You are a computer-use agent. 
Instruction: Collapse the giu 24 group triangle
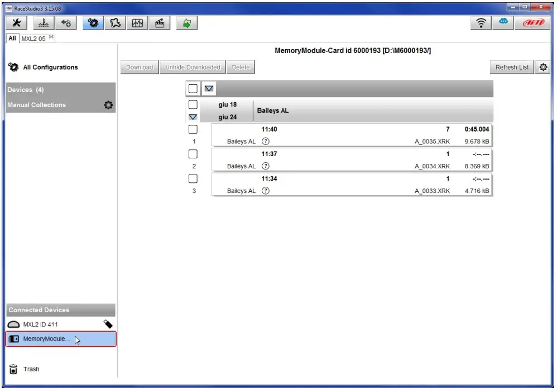(193, 117)
